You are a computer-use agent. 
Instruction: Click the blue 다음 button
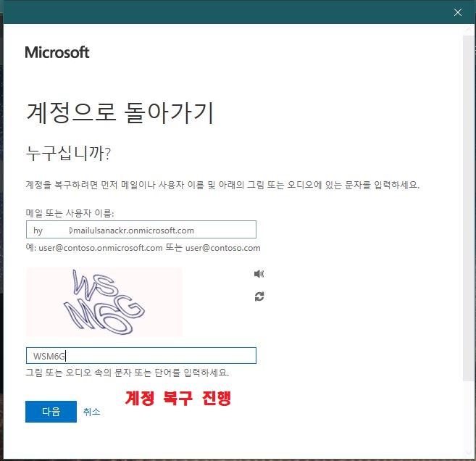click(x=51, y=412)
